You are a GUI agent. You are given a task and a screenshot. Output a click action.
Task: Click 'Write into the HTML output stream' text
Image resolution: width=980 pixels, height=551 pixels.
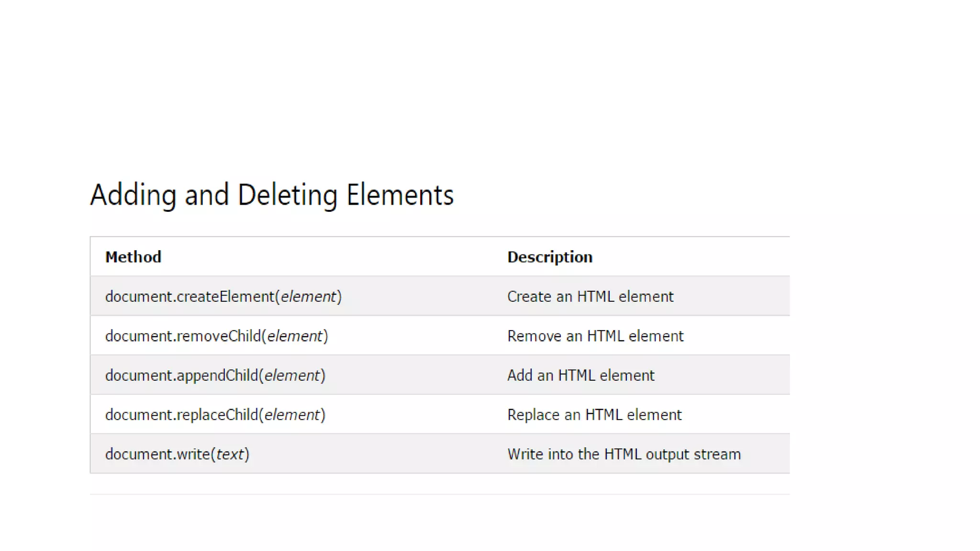pyautogui.click(x=624, y=454)
